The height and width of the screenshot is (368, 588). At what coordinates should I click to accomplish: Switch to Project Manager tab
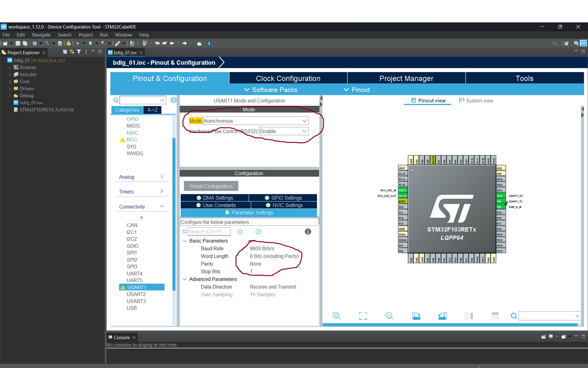[406, 79]
